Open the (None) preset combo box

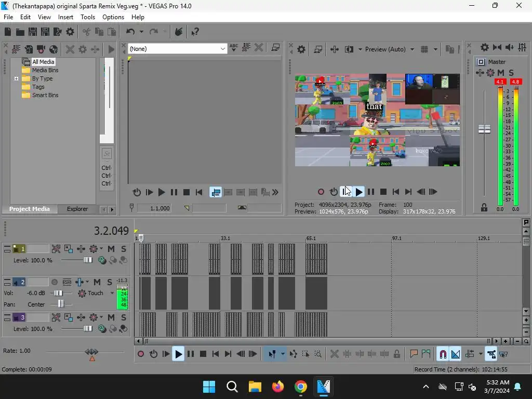[x=178, y=49]
